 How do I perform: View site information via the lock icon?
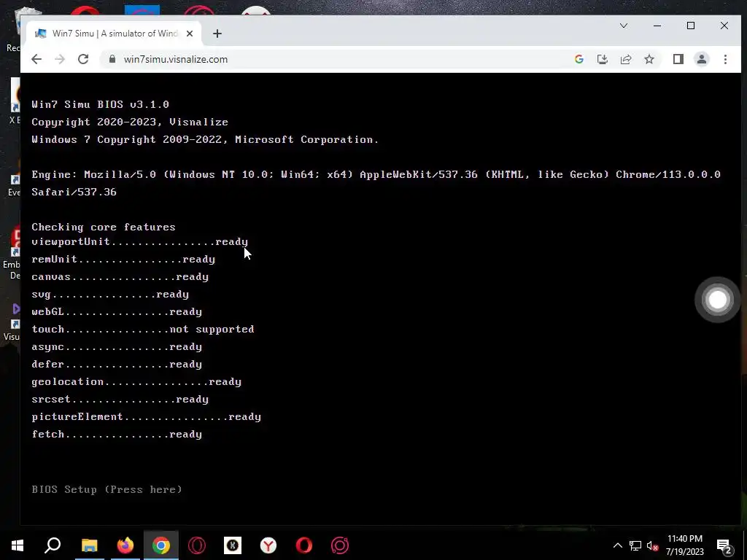point(112,59)
